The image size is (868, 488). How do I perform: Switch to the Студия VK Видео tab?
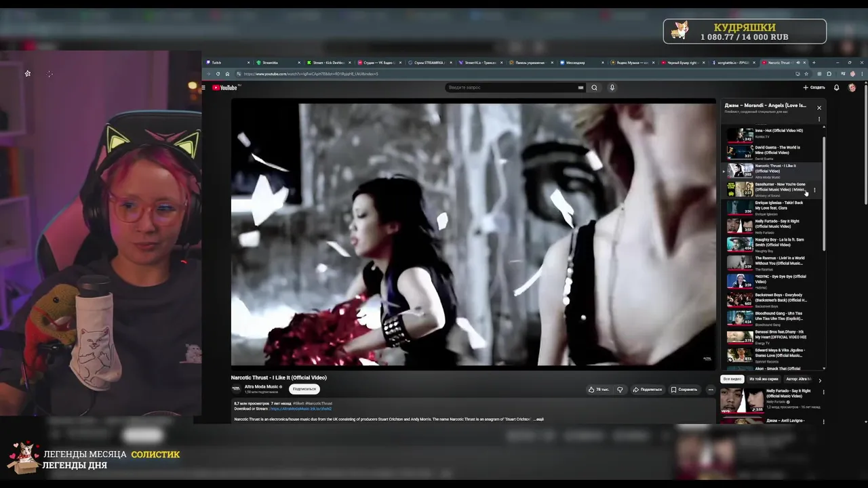coord(380,62)
